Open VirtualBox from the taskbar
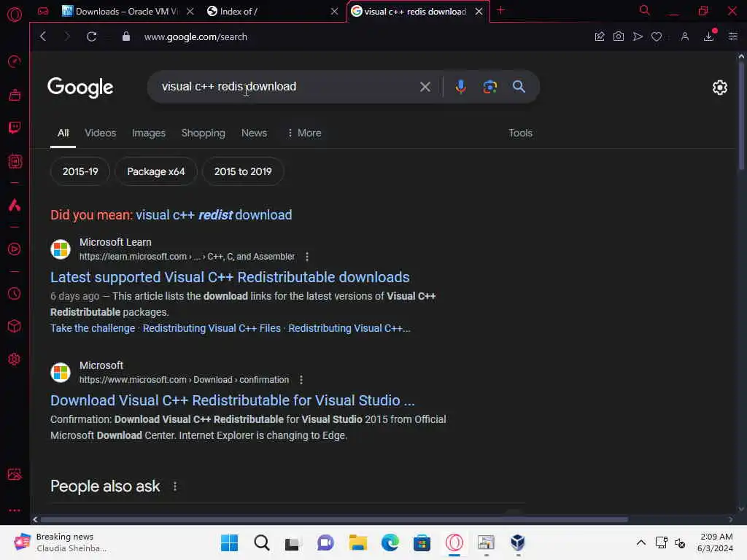747x560 pixels. [518, 542]
